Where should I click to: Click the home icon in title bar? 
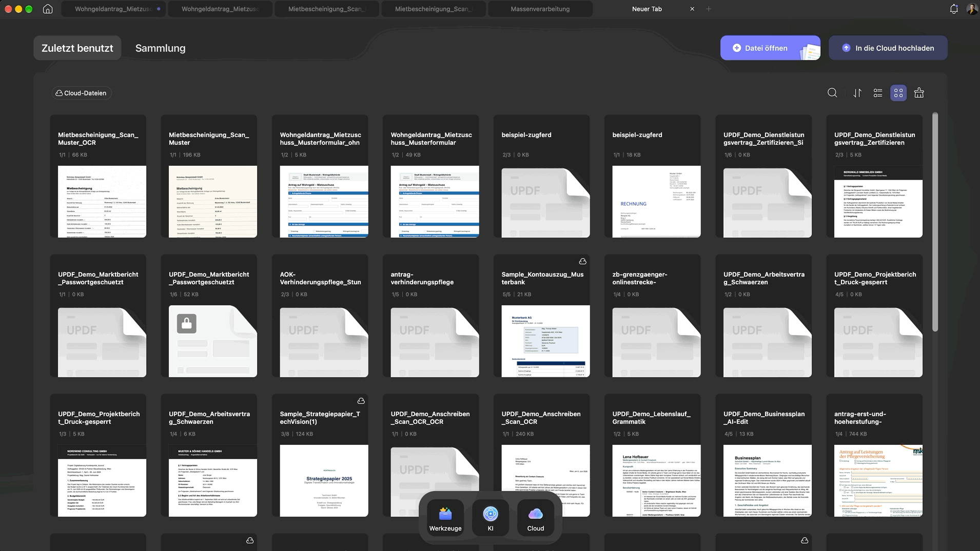[48, 9]
